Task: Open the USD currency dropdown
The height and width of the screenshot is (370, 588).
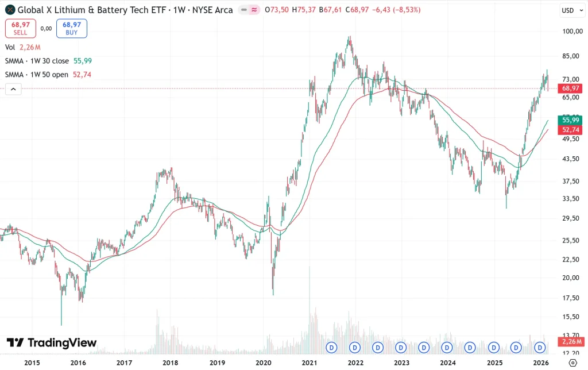Action: coord(572,10)
